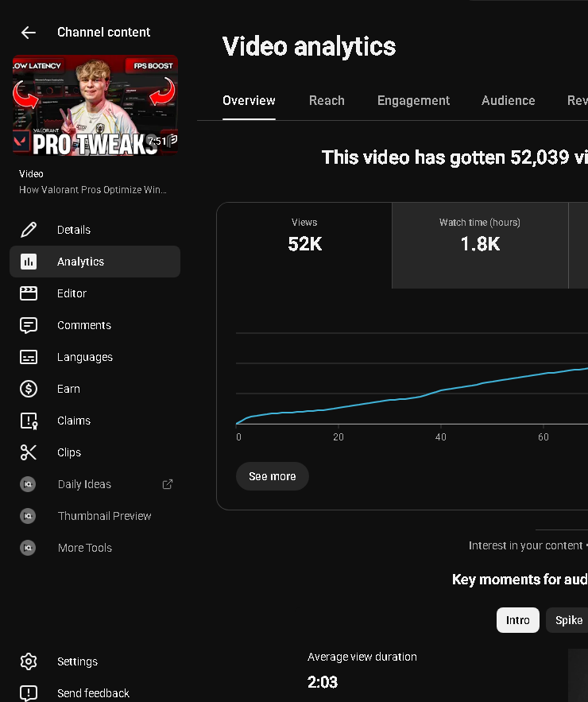
Task: Click the Languages subtitles icon
Action: pyautogui.click(x=29, y=357)
